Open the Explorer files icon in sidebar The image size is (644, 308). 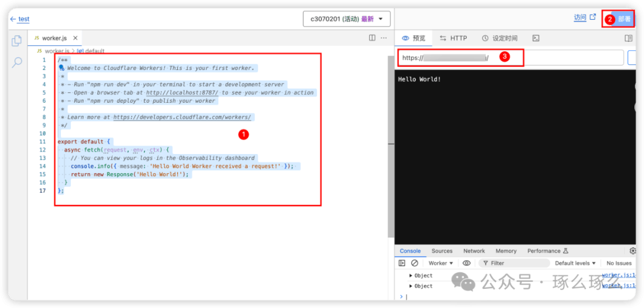[17, 41]
